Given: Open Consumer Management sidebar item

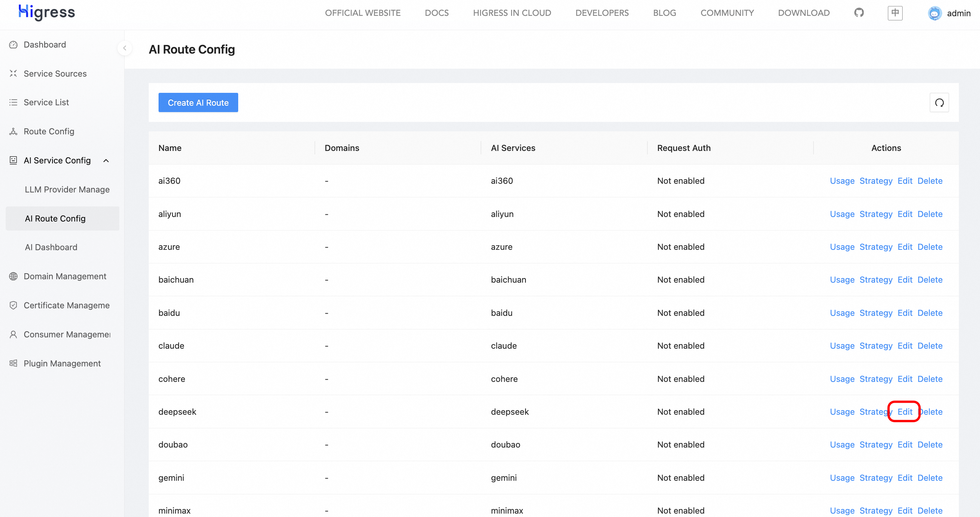Looking at the screenshot, I should click(x=66, y=334).
